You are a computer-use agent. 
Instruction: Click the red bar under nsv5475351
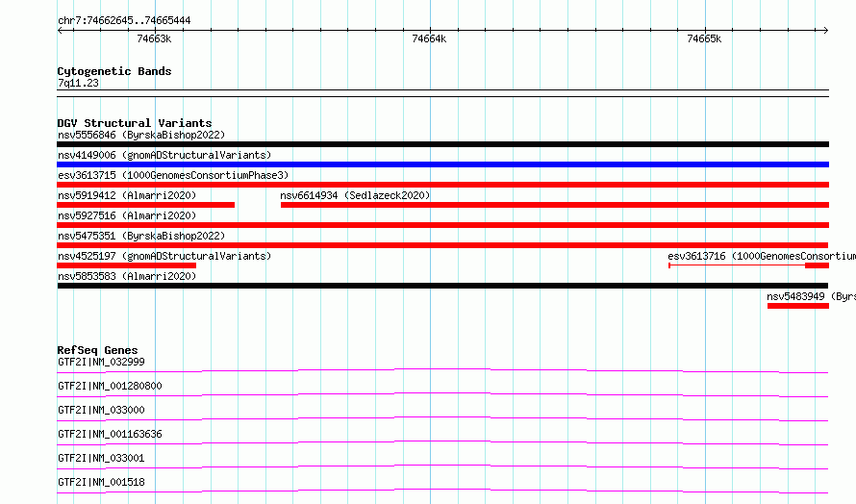(442, 245)
